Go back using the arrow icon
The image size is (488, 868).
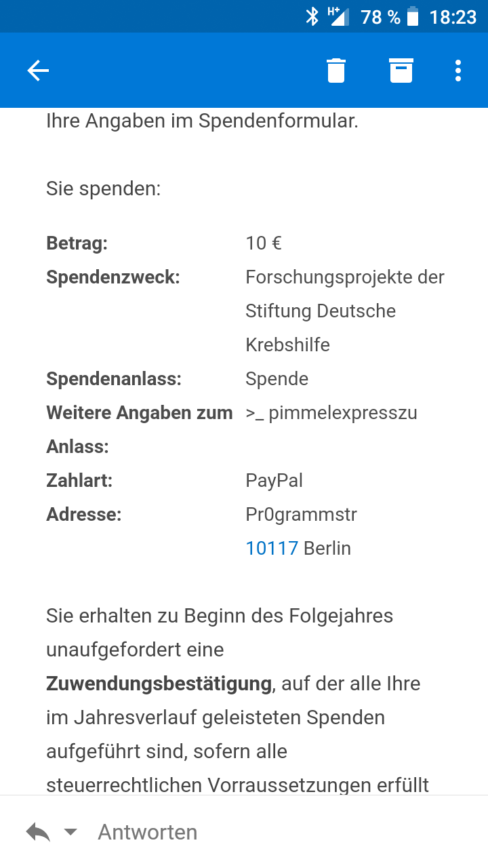(x=38, y=71)
